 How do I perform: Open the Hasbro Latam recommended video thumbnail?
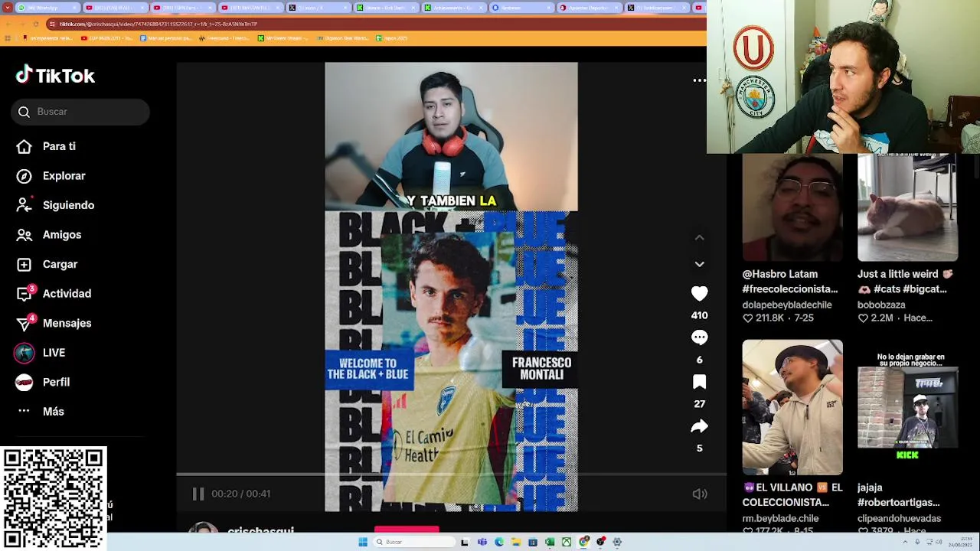coord(792,207)
